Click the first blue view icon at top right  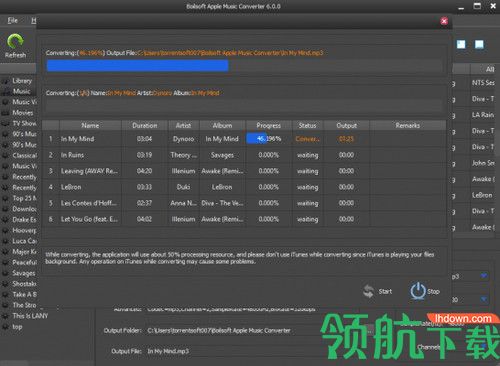tap(461, 44)
